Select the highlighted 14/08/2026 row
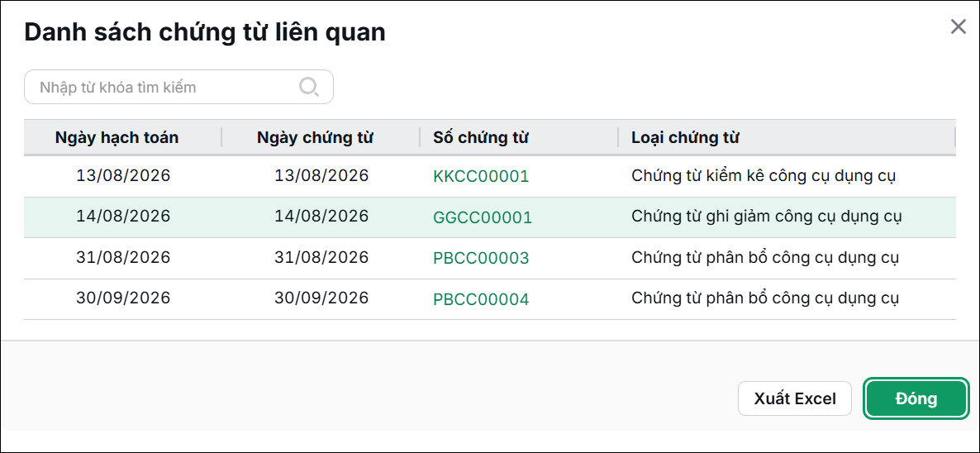 pyautogui.click(x=490, y=217)
